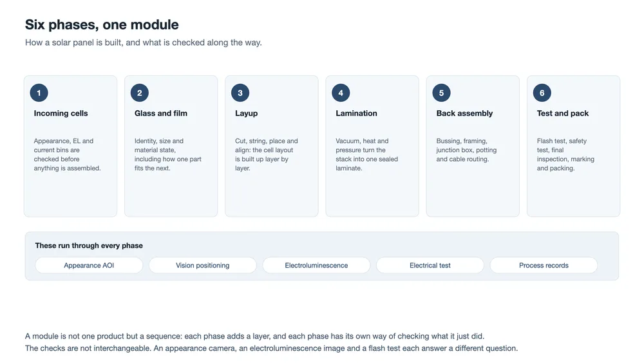Click the number 6 circle badge

pos(542,93)
